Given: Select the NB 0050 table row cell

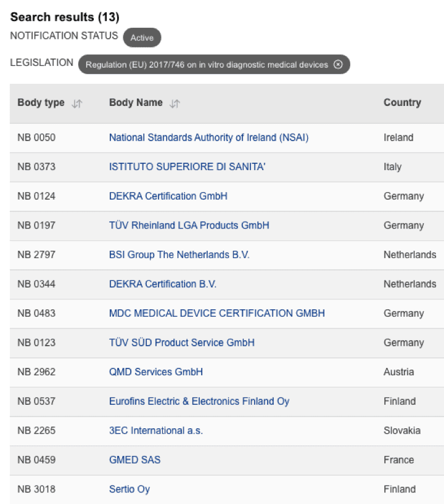Looking at the screenshot, I should click(36, 137).
